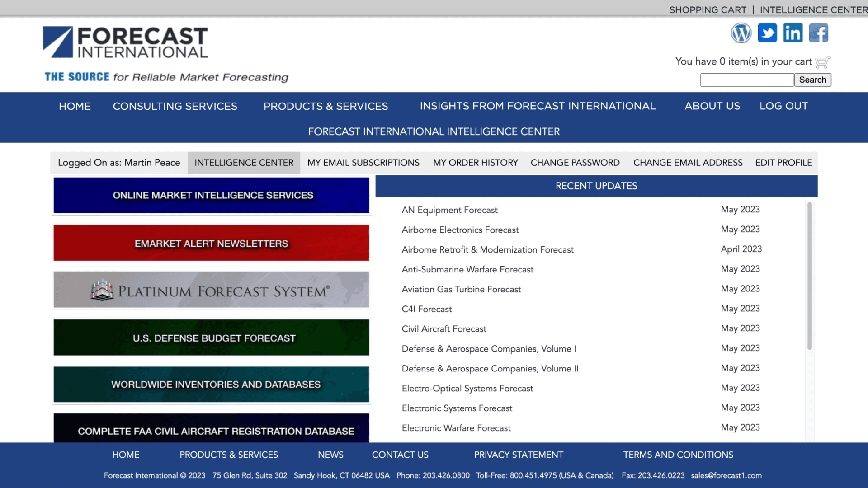868x488 pixels.
Task: Open the LinkedIn icon
Action: tap(793, 33)
